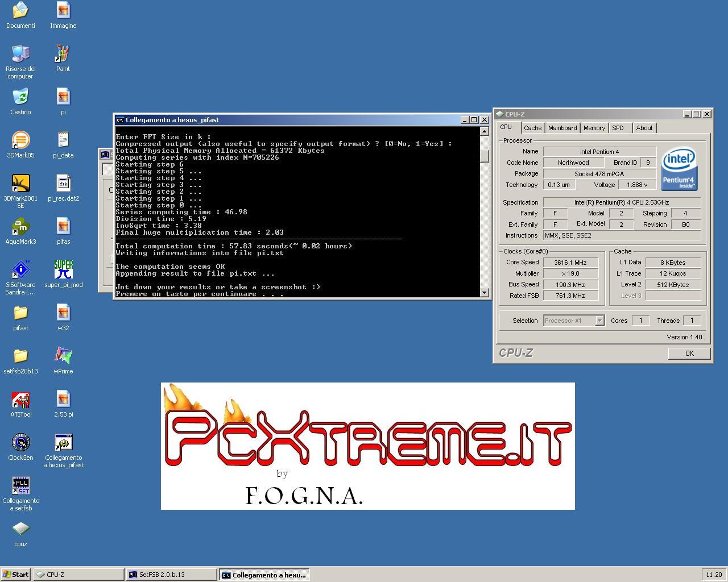728x582 pixels.
Task: Click the Code Name Northwood field
Action: 573,163
